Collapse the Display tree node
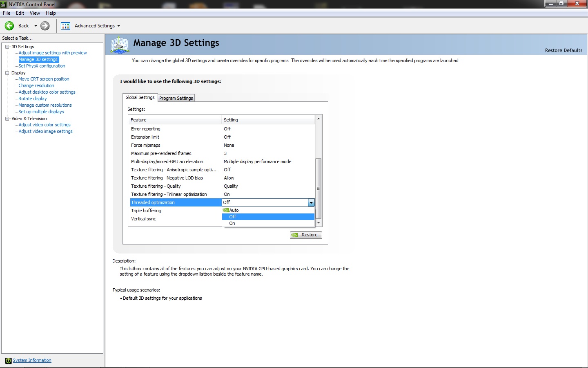Viewport: 588px width, 368px height. pyautogui.click(x=7, y=73)
